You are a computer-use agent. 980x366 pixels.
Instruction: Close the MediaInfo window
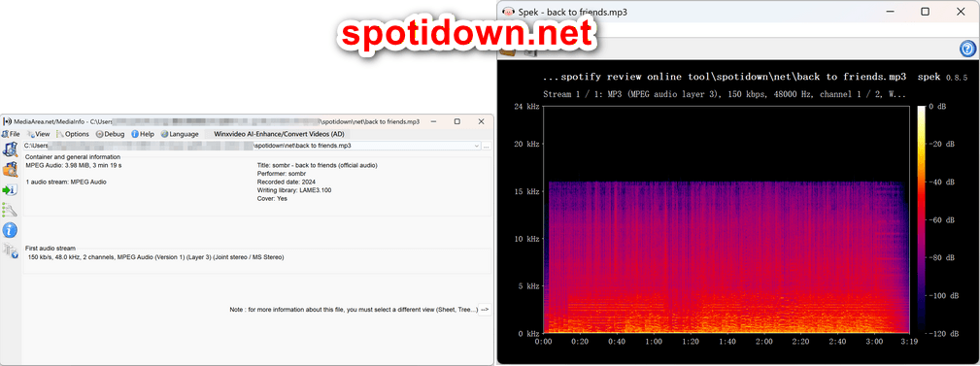pos(481,121)
